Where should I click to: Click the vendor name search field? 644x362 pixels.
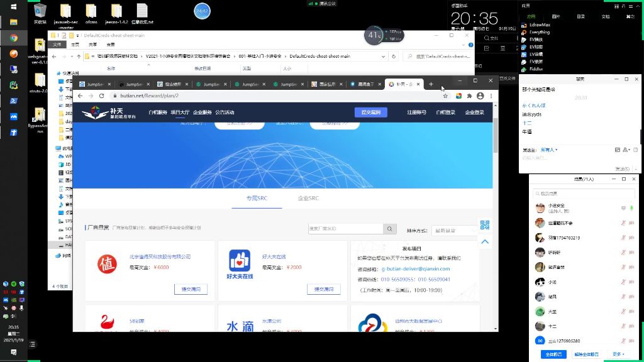coord(346,229)
